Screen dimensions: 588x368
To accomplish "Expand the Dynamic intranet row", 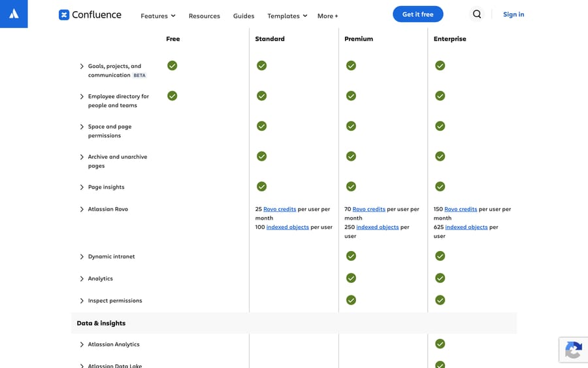I will [82, 257].
